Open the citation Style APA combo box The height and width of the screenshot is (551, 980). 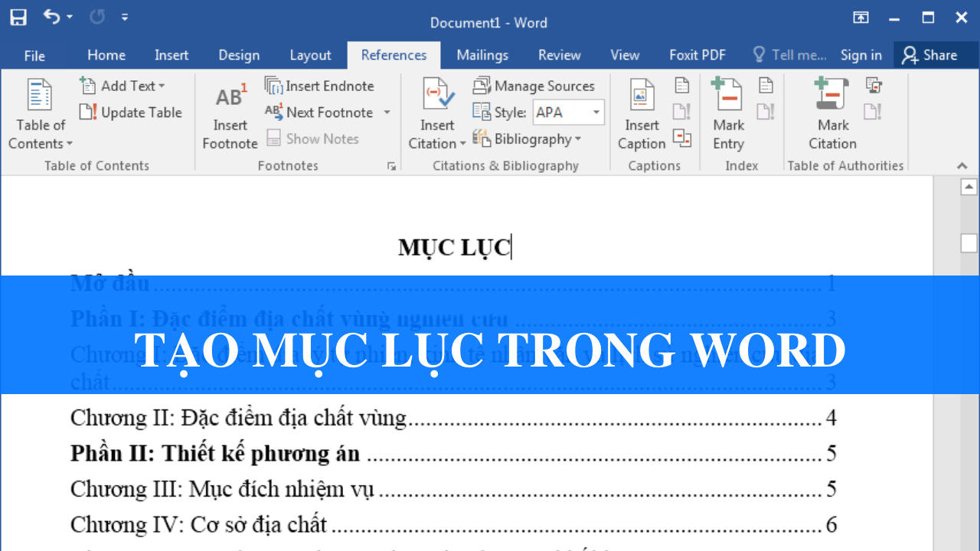coord(568,112)
